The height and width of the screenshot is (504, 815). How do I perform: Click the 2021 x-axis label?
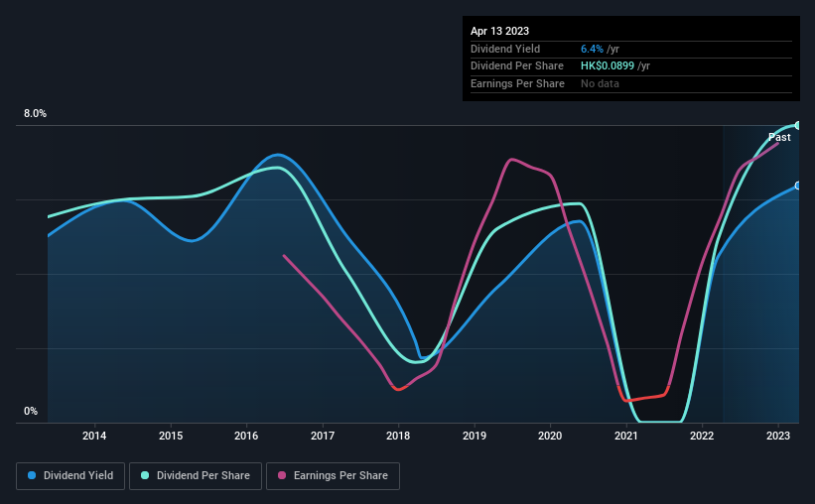625,436
